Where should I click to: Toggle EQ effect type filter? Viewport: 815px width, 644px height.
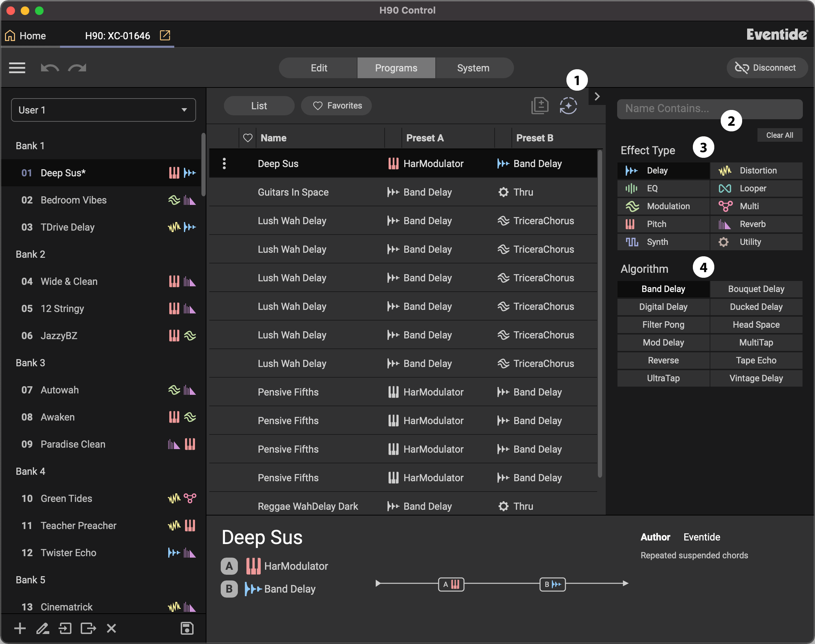pyautogui.click(x=663, y=188)
